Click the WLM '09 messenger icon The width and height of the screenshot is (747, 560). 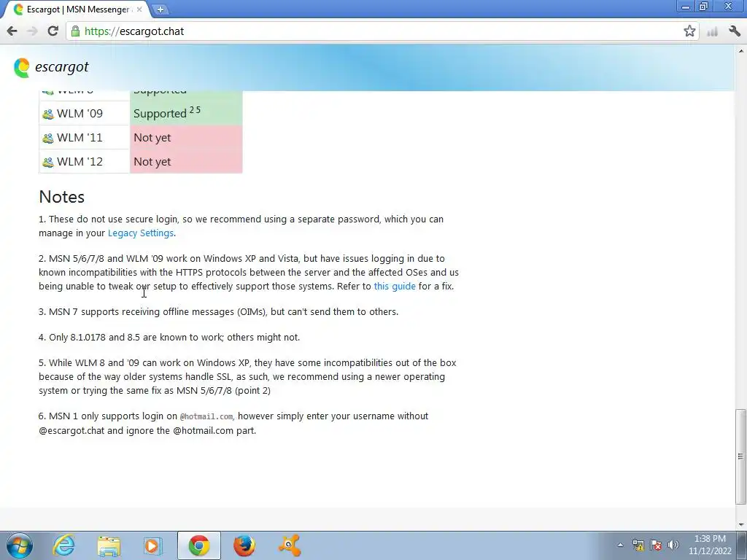point(47,114)
